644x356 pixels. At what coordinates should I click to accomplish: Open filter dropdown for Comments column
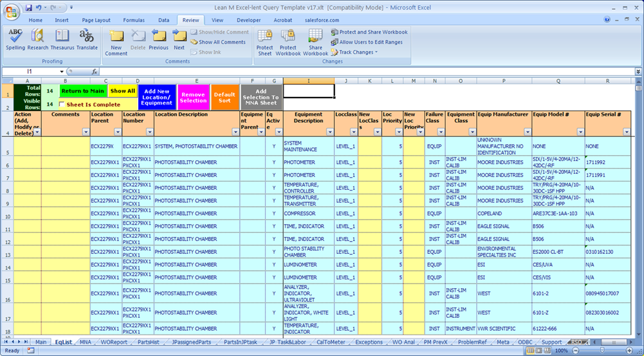point(85,132)
